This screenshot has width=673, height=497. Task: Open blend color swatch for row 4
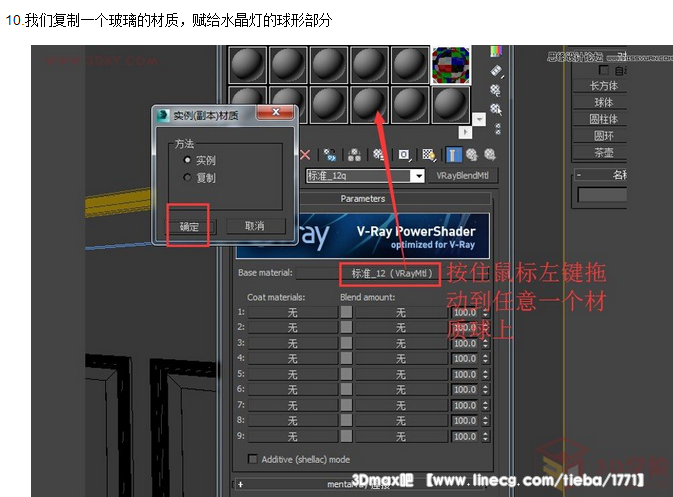pyautogui.click(x=346, y=358)
